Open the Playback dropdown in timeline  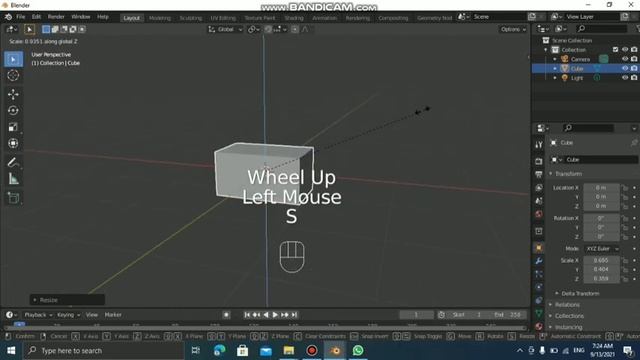(38, 315)
